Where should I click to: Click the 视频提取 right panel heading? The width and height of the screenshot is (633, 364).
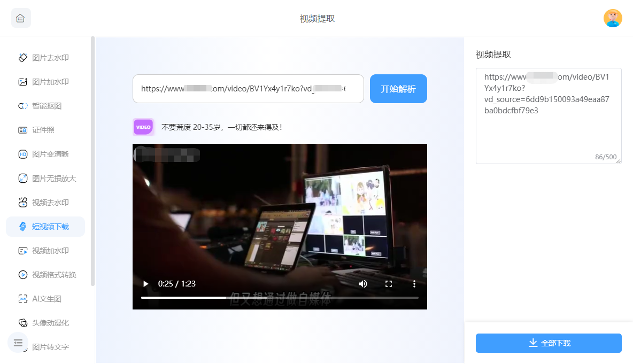(x=493, y=55)
